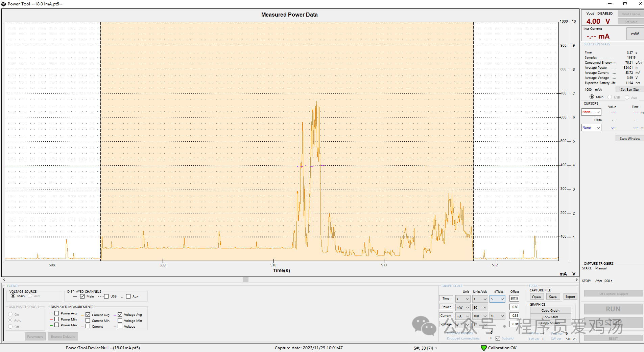
Task: Uncheck Voltage Avg measurement
Action: 120,315
